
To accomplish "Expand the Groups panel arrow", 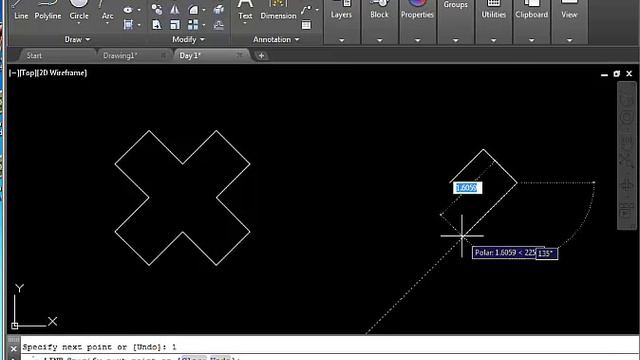I will pyautogui.click(x=456, y=40).
